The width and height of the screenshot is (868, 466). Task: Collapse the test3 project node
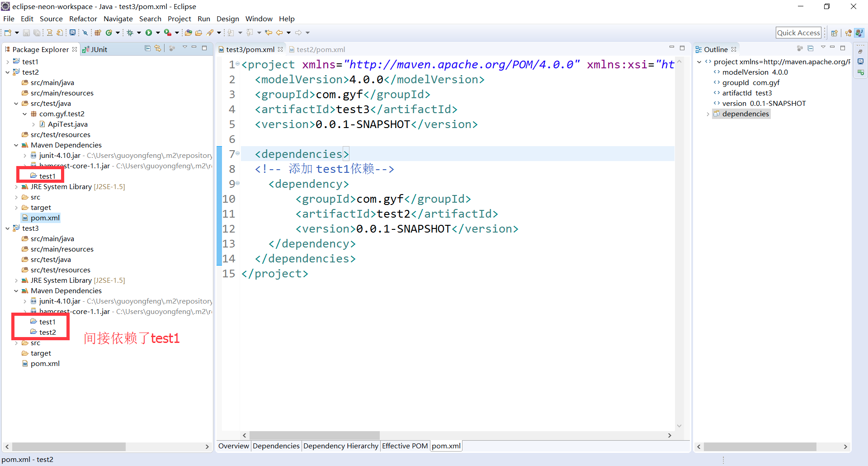click(x=8, y=228)
